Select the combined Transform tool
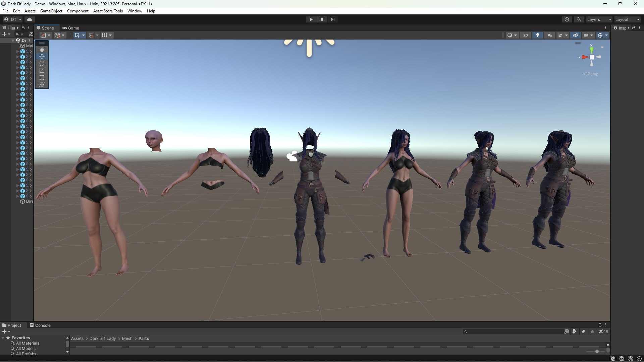 point(42,84)
